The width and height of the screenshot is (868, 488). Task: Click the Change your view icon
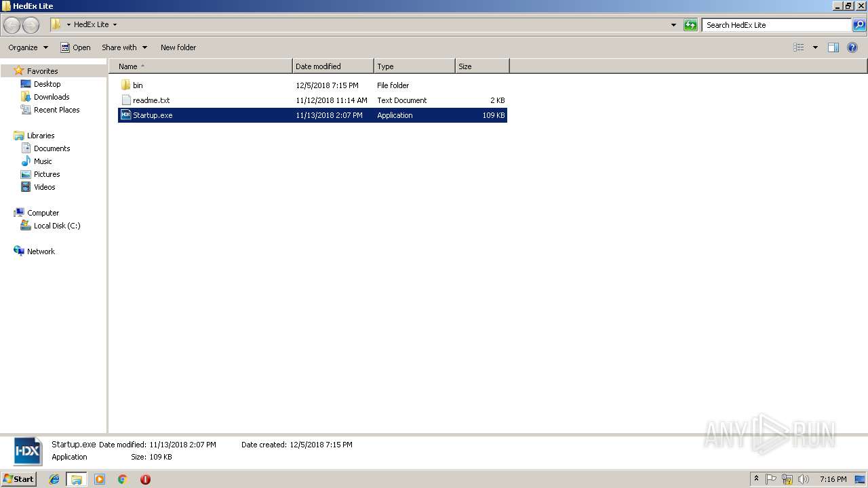(x=799, y=47)
